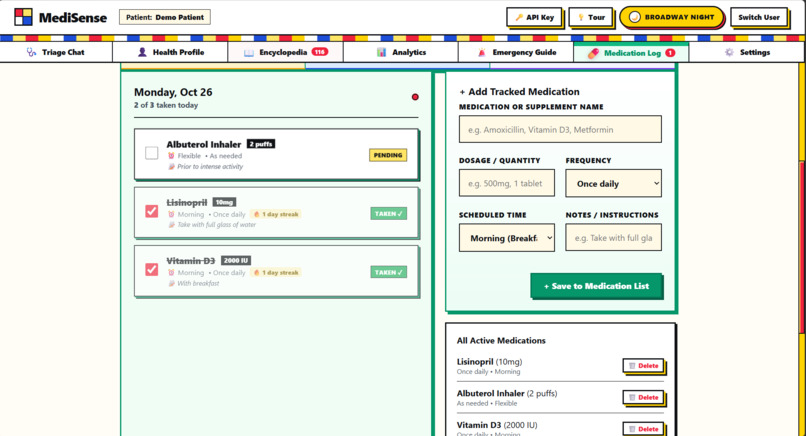Screen dimensions: 806x436
Task: Toggle Broadway Night theme
Action: (x=671, y=17)
